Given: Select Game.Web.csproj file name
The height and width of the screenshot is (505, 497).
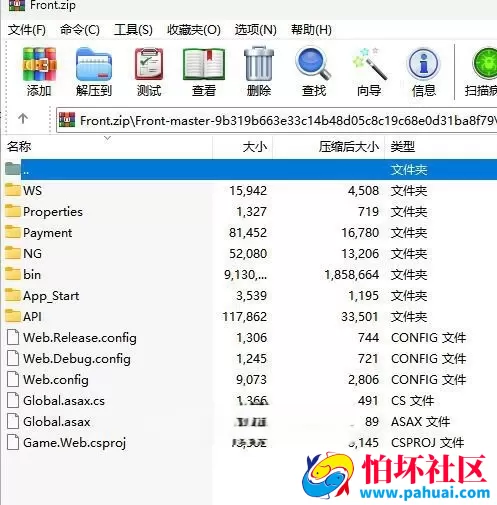Looking at the screenshot, I should tap(74, 443).
